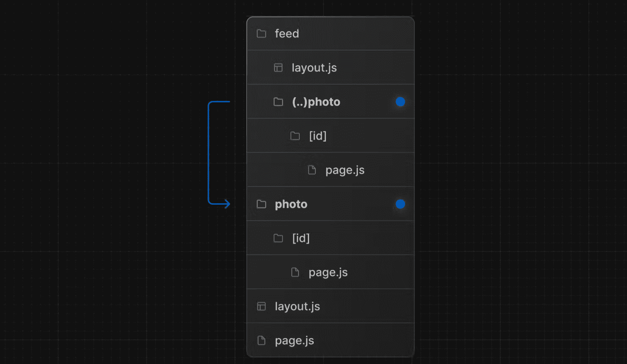Open the page.js label inside (..)photo/[id]
Image resolution: width=627 pixels, height=364 pixels.
[345, 170]
